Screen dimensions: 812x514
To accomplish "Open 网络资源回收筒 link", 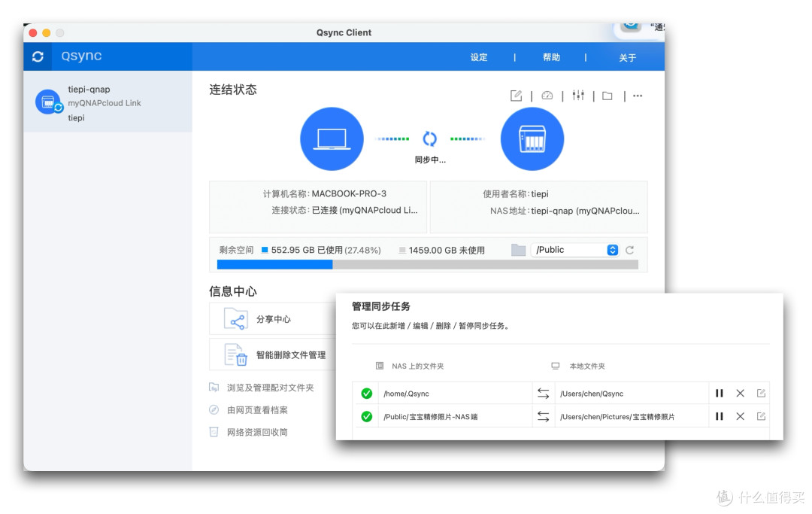I will pos(257,432).
